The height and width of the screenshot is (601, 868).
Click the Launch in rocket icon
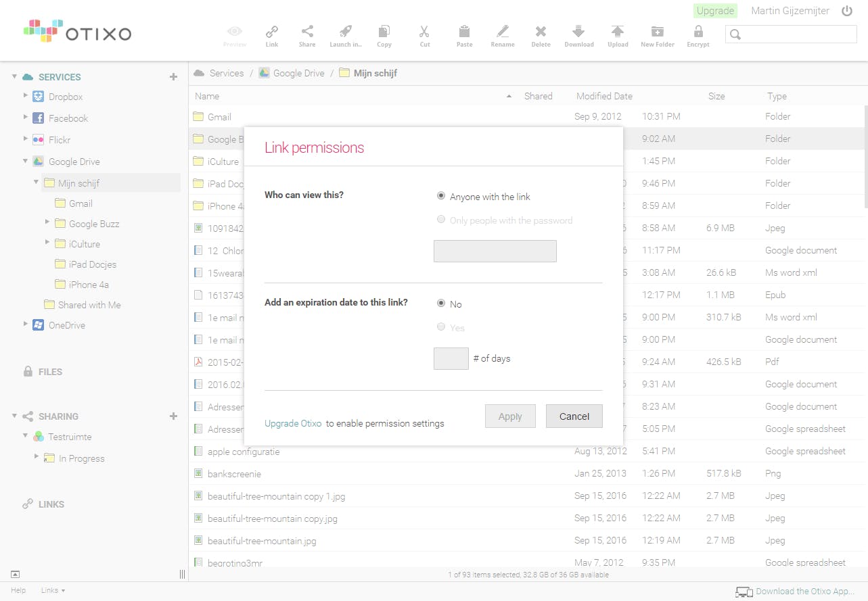click(x=345, y=32)
